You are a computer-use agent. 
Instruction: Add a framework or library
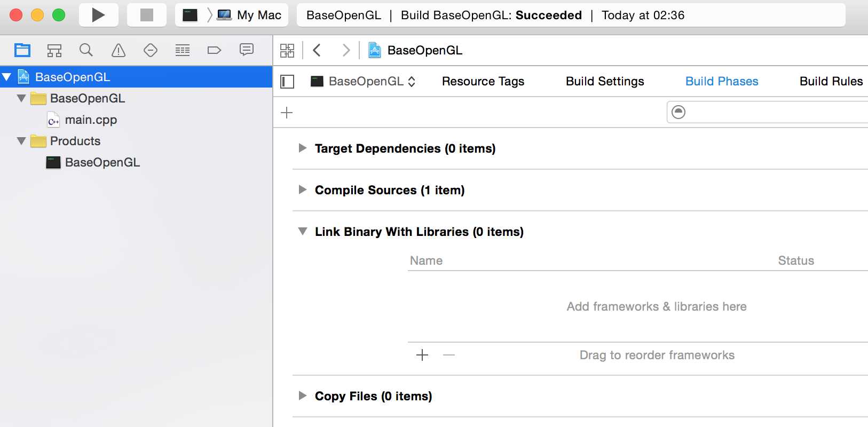point(422,355)
